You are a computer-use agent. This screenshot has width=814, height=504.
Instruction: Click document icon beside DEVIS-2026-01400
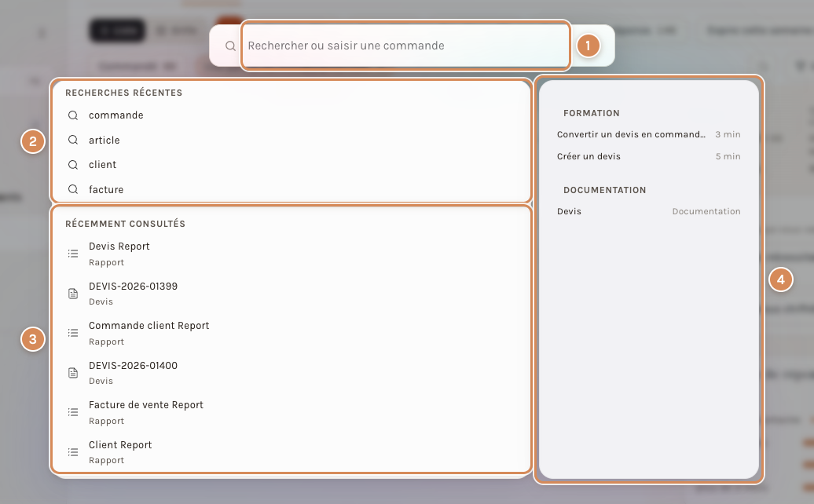click(73, 373)
